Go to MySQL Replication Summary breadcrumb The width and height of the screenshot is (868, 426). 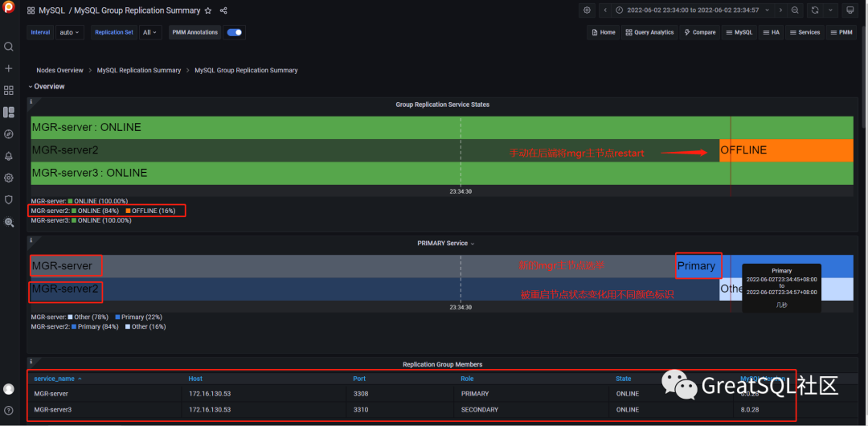tap(139, 71)
